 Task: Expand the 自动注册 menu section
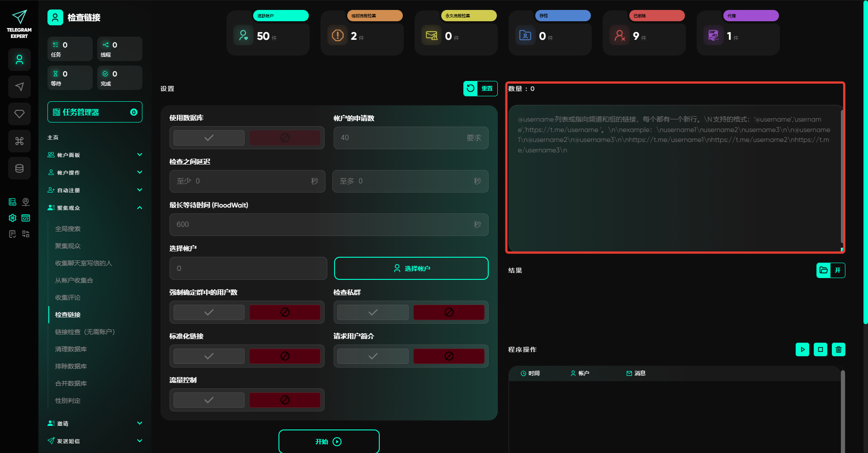coord(95,190)
